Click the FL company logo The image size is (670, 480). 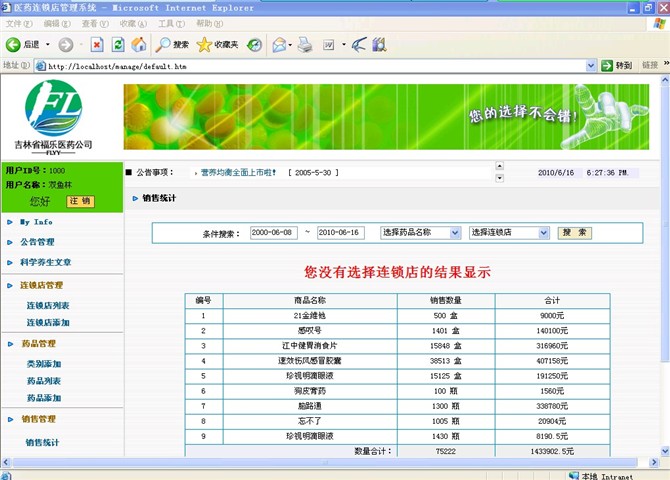[53, 108]
